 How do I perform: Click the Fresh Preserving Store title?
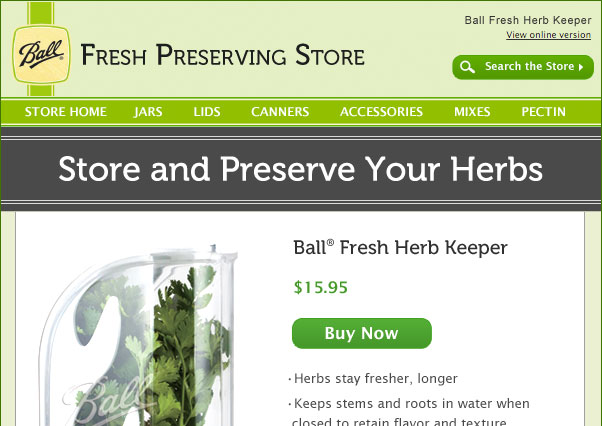tap(222, 55)
